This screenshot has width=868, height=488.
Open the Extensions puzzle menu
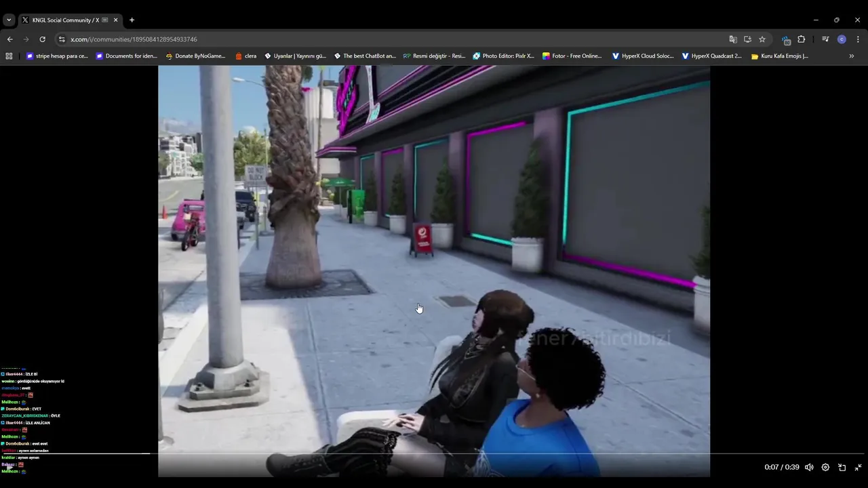pos(801,39)
